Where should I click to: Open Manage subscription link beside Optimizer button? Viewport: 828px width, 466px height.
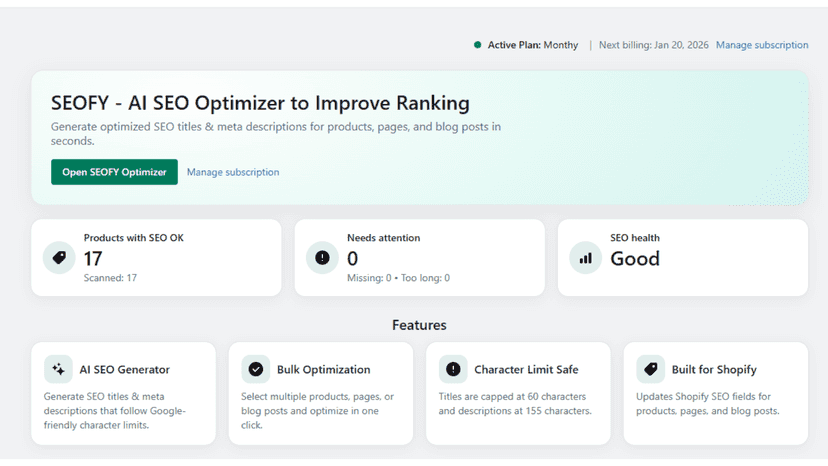(x=233, y=172)
